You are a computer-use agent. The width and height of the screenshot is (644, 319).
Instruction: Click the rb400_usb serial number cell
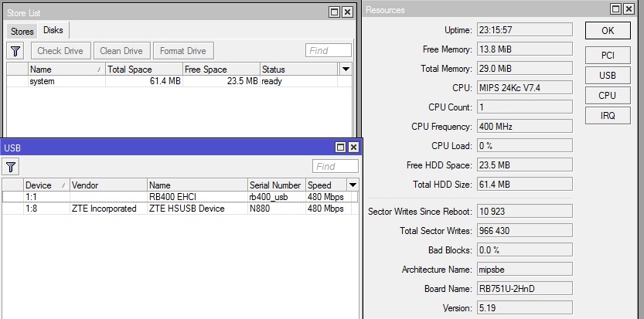(x=277, y=197)
